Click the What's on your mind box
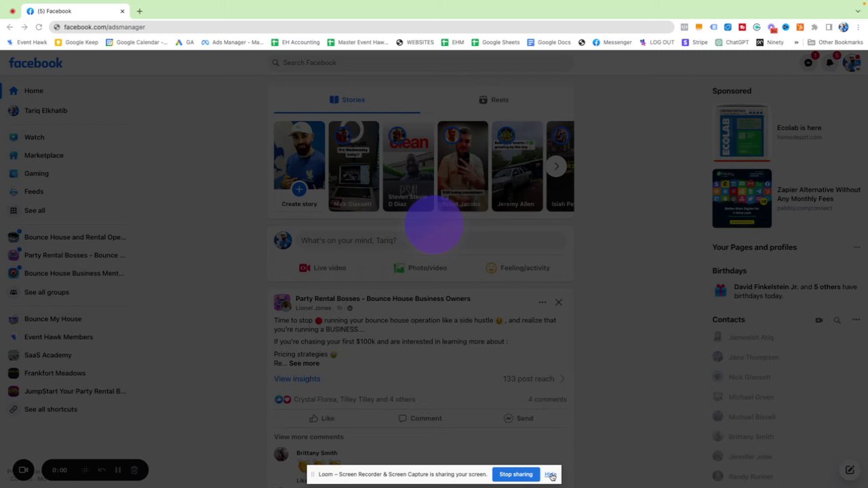The image size is (868, 488). [x=431, y=241]
